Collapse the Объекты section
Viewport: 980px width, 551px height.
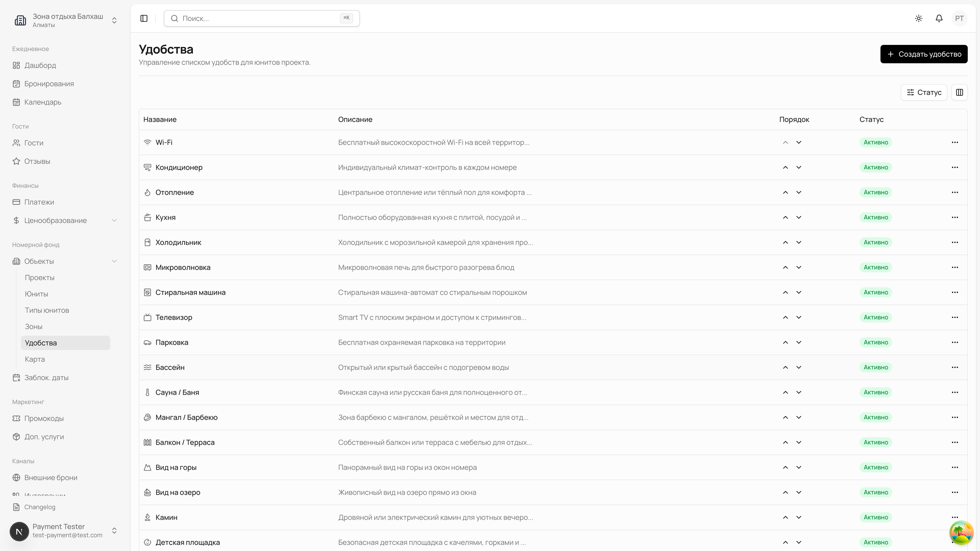[114, 261]
